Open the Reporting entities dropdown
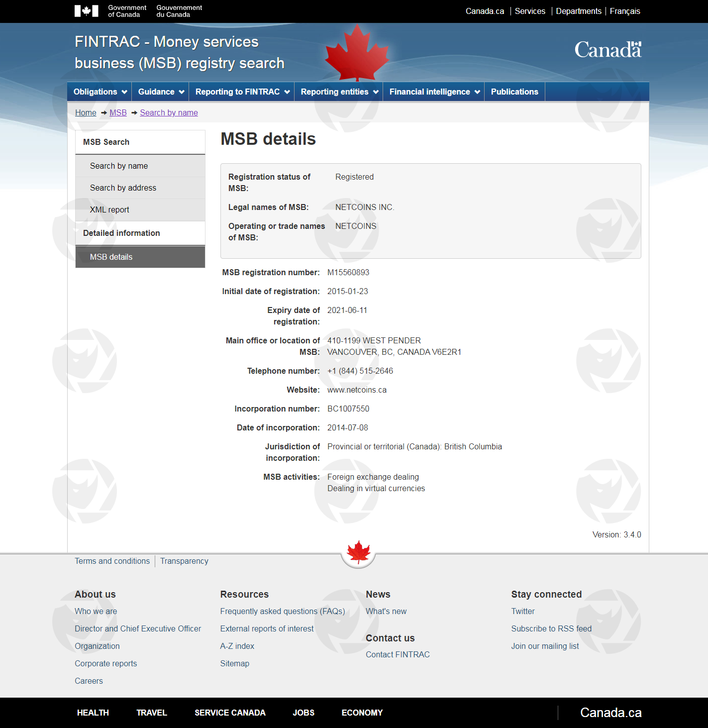Image resolution: width=708 pixels, height=728 pixels. [339, 92]
